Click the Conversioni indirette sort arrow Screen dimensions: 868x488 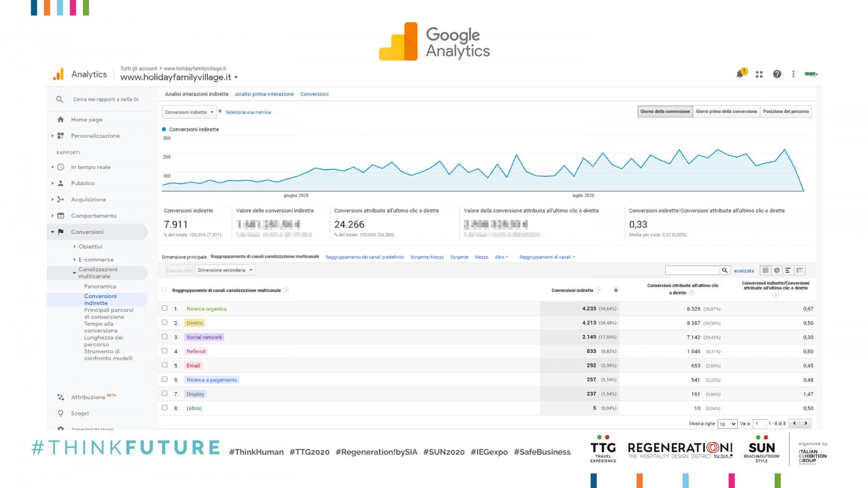(616, 290)
